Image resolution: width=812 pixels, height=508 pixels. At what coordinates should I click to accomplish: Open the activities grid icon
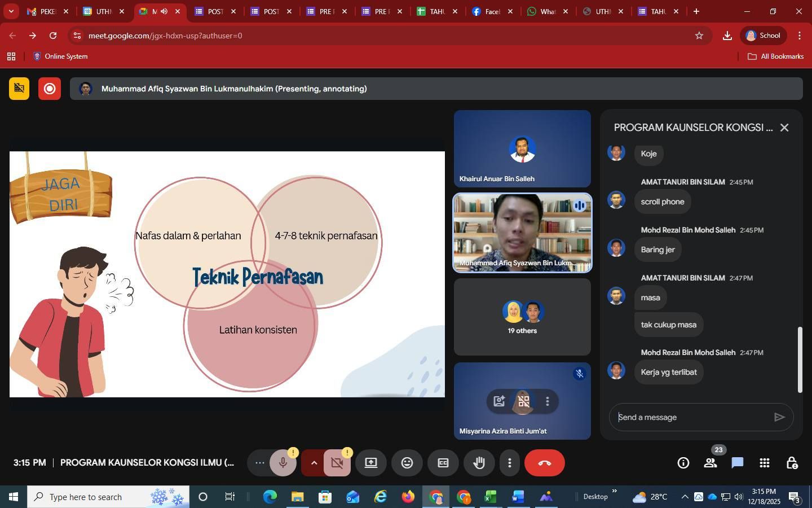764,463
